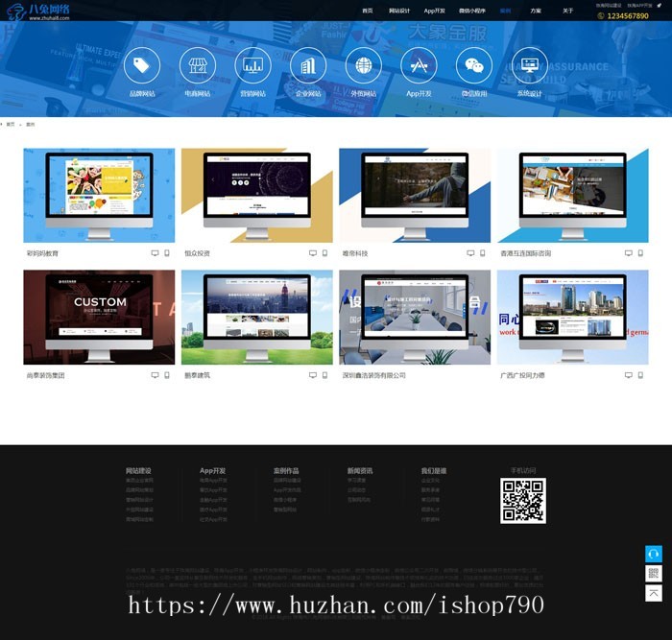
Task: Open 网站设计 in top navigation
Action: click(399, 11)
